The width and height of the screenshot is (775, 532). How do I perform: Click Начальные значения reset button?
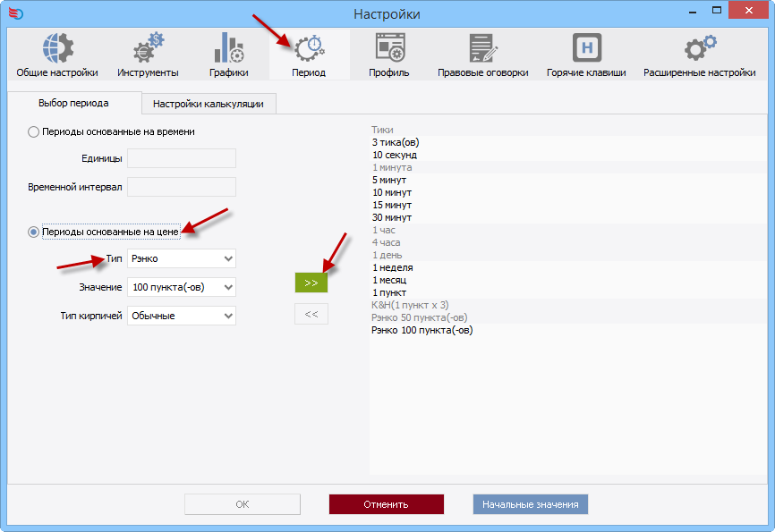click(530, 504)
